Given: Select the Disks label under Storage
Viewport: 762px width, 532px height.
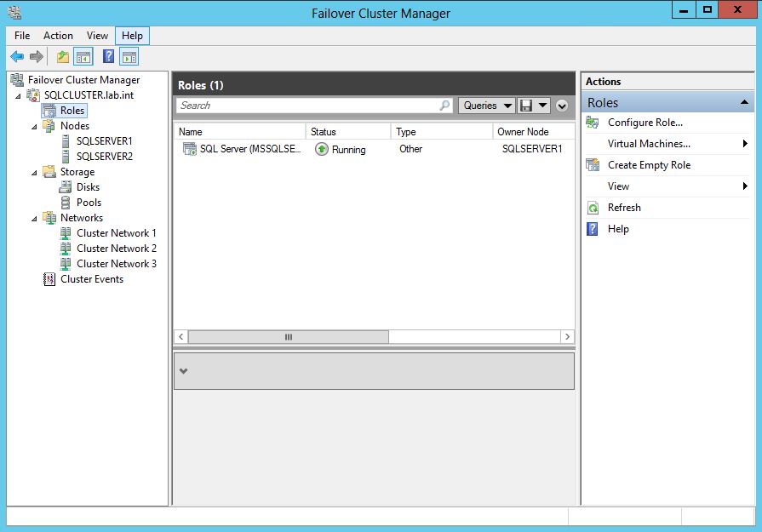Looking at the screenshot, I should tap(88, 187).
